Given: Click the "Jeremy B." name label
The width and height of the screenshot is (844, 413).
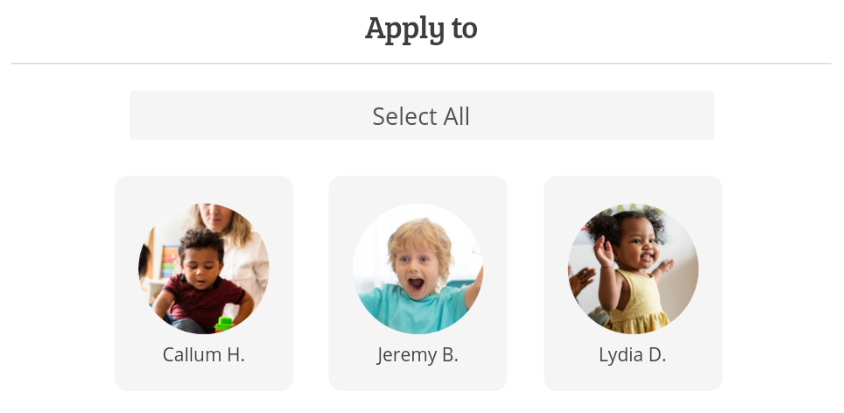Looking at the screenshot, I should [417, 355].
